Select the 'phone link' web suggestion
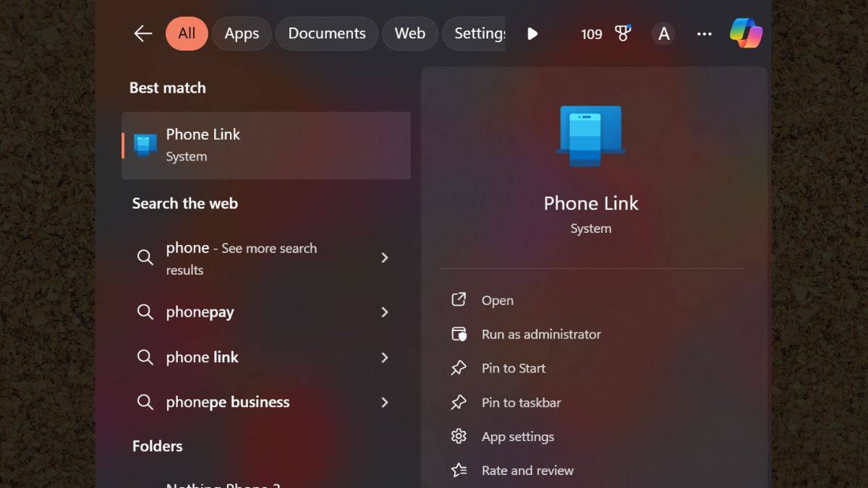This screenshot has width=868, height=488. pyautogui.click(x=266, y=357)
